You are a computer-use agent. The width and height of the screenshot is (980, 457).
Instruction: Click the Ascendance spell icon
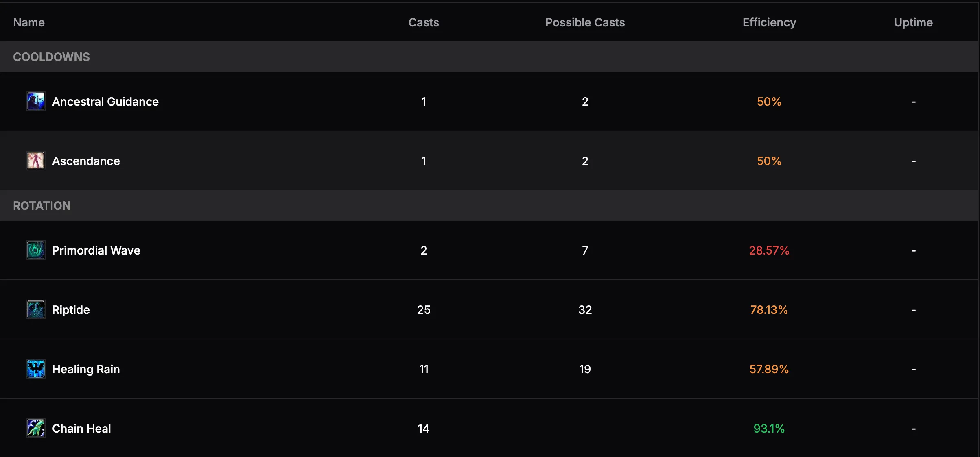[x=36, y=161]
